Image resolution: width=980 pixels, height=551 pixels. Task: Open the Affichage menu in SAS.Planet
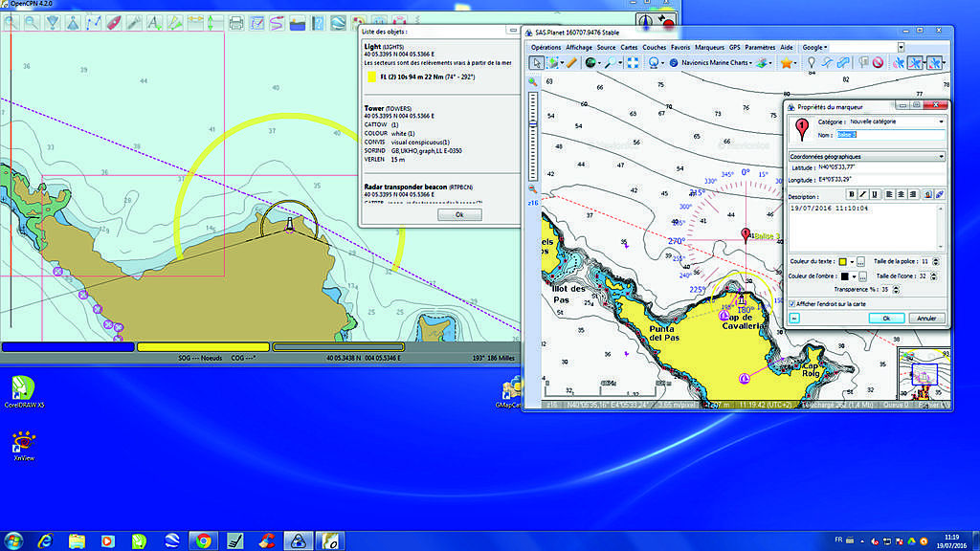pyautogui.click(x=579, y=48)
